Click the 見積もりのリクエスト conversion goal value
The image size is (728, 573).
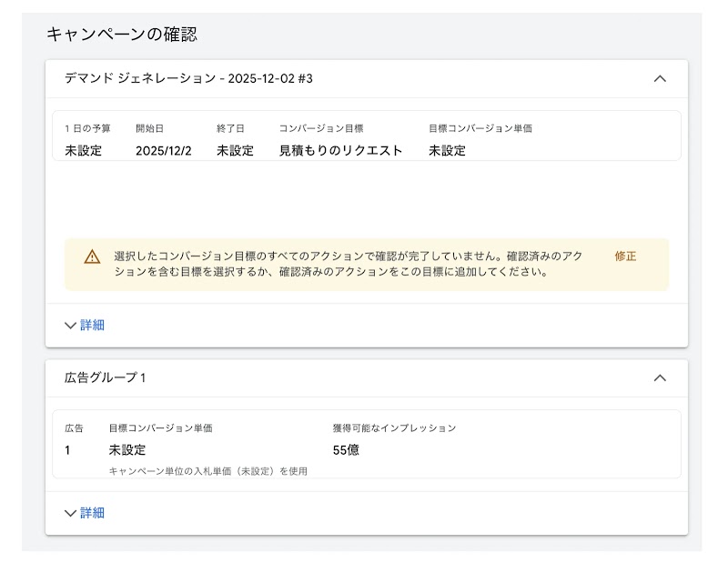coord(340,152)
